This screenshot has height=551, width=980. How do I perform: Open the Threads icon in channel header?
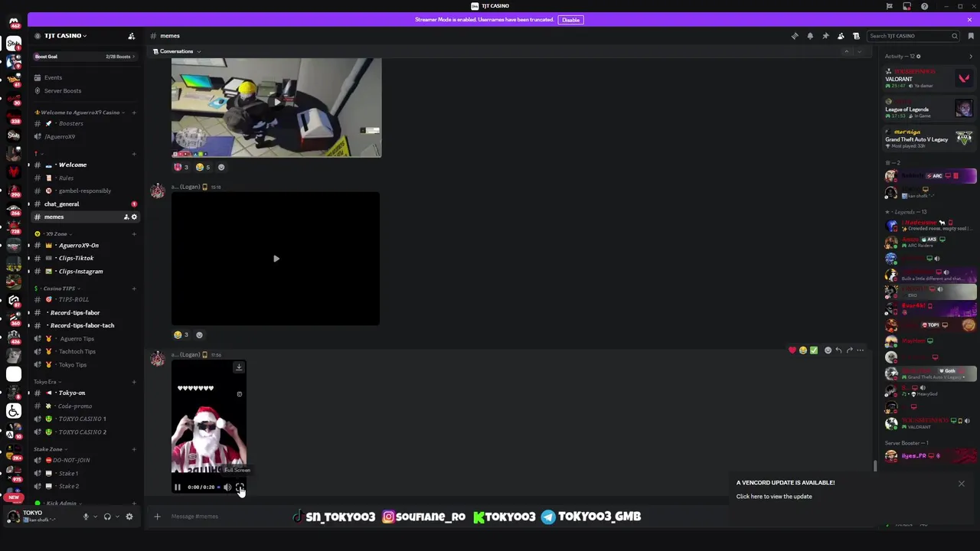click(x=795, y=36)
